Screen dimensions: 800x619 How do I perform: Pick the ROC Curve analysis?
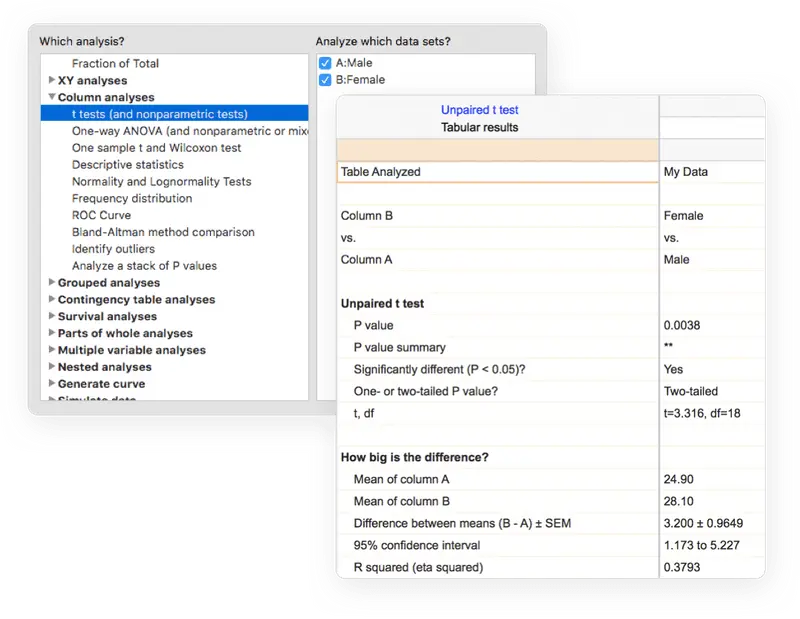tap(101, 215)
